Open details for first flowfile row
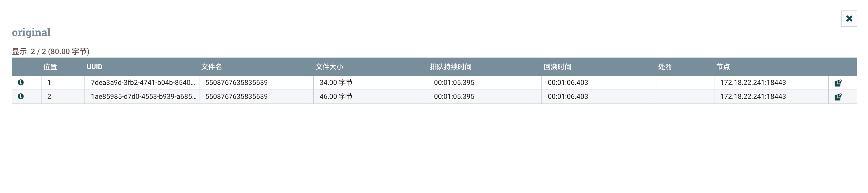The image size is (868, 193). pyautogui.click(x=21, y=82)
